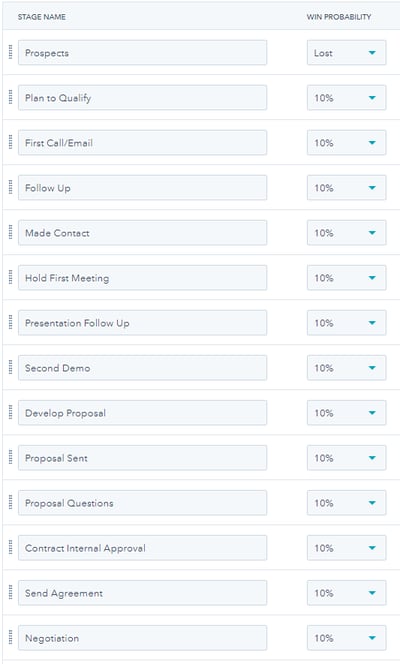Click drag handle beside First Call/Email stage

click(11, 142)
